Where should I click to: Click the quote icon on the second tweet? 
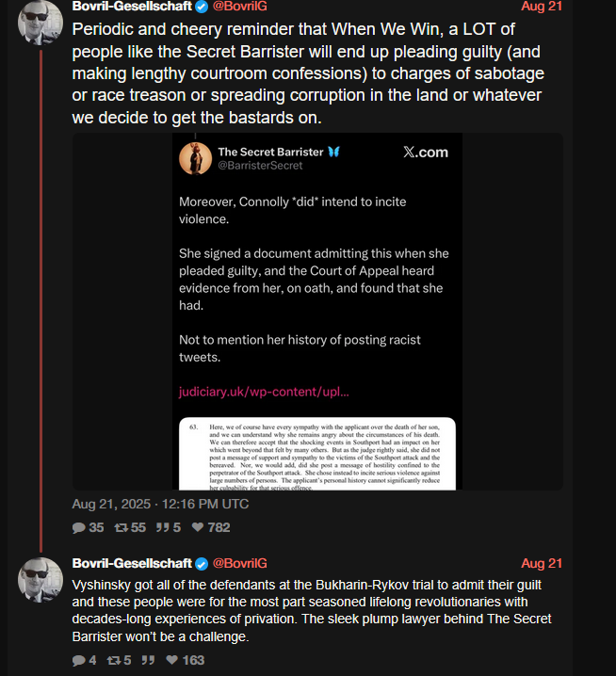[x=148, y=661]
